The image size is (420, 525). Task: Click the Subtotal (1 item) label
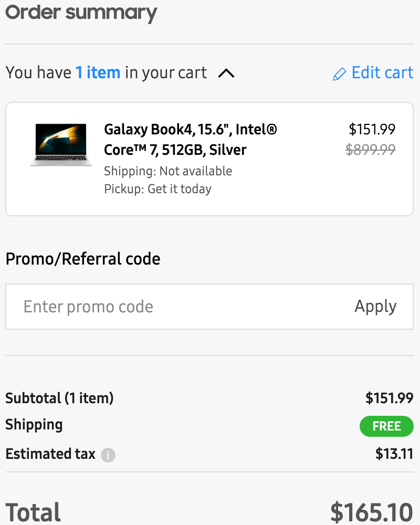[59, 398]
